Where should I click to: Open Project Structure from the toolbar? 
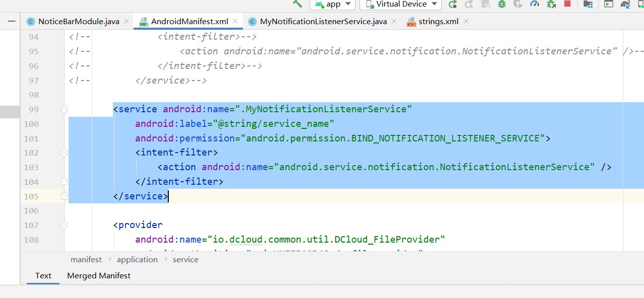[x=588, y=4]
